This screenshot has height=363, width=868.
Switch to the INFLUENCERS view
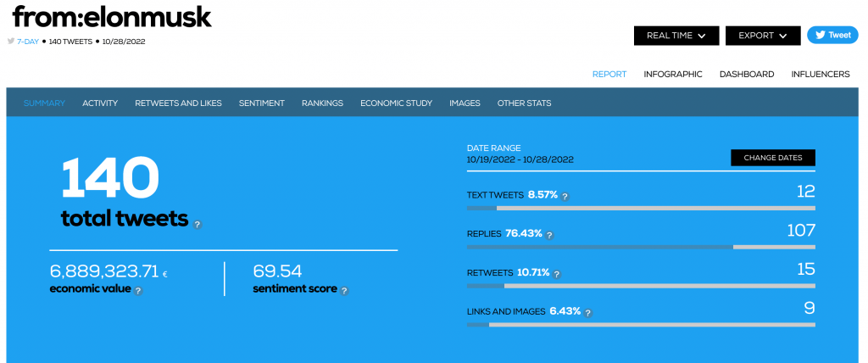coord(821,75)
